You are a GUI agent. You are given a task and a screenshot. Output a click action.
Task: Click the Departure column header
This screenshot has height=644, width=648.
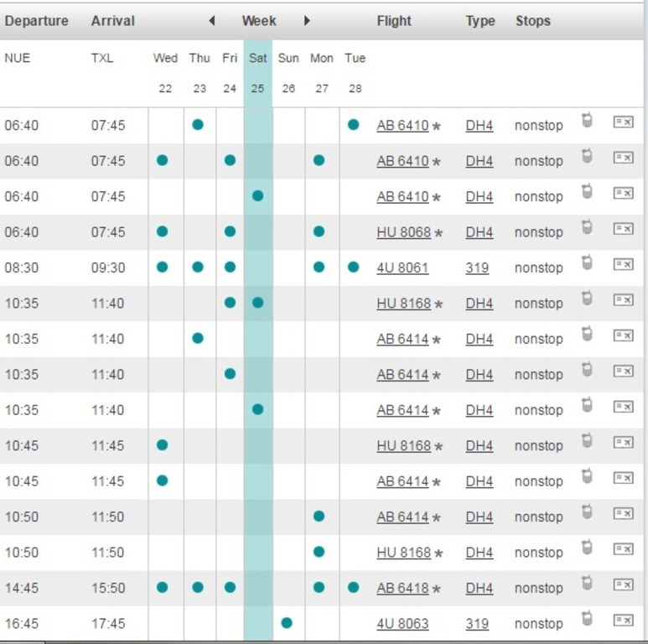click(37, 21)
